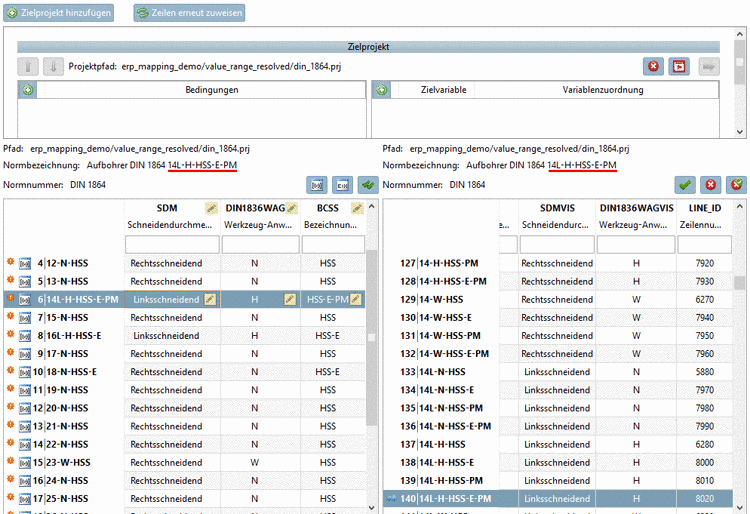Click the filter field under SDMVIS column
Image resolution: width=750 pixels, height=514 pixels.
tap(557, 244)
